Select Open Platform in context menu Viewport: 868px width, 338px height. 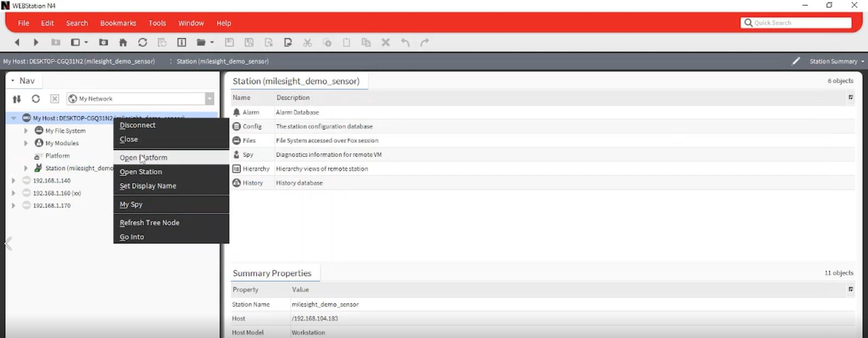click(171, 158)
